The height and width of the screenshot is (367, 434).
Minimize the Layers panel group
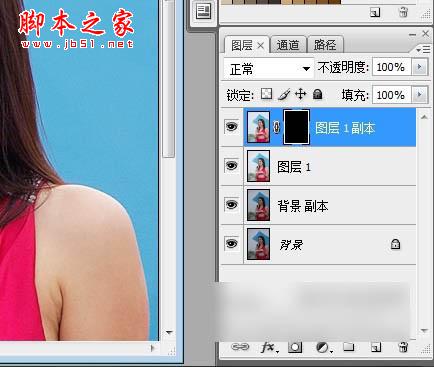pos(412,34)
